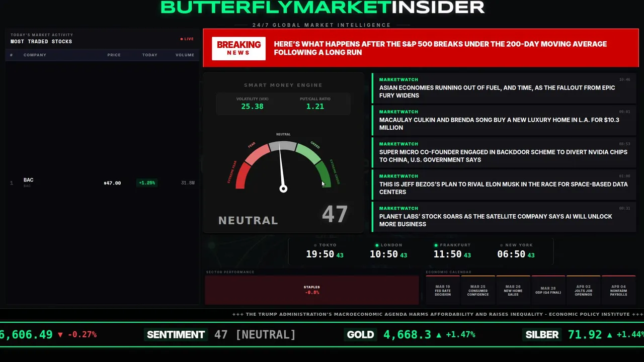
Task: Click the Breaking News badge
Action: [238, 48]
